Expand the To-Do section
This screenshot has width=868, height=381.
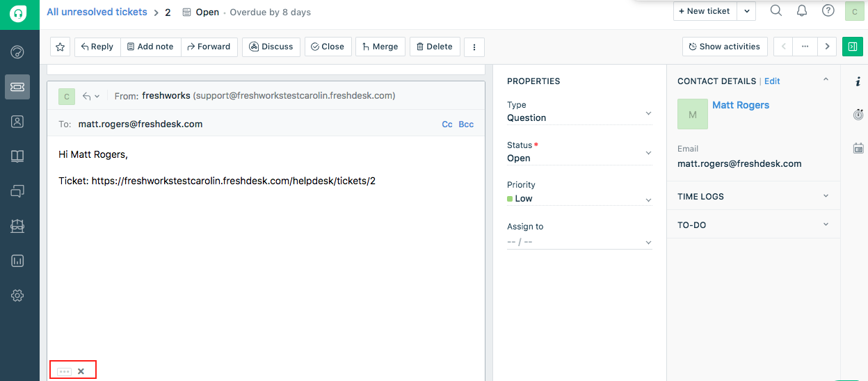pos(753,225)
